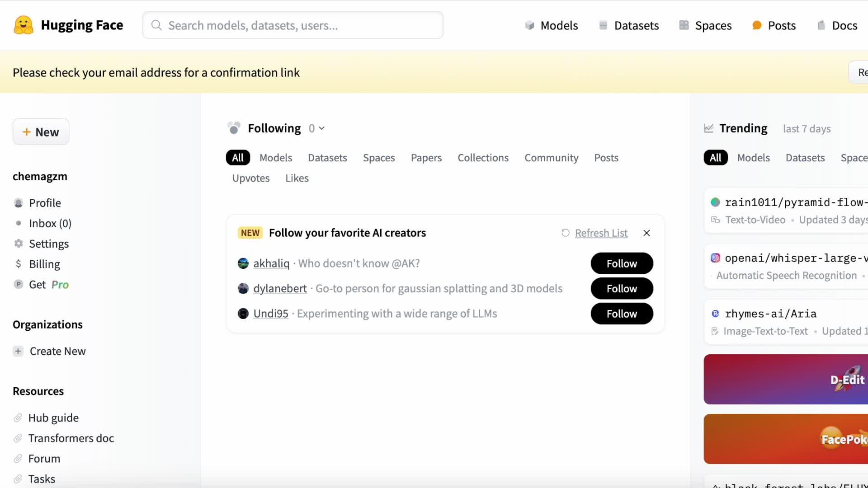Click the Get Pro badge icon
Screen dimensions: 868x488
coord(19,285)
